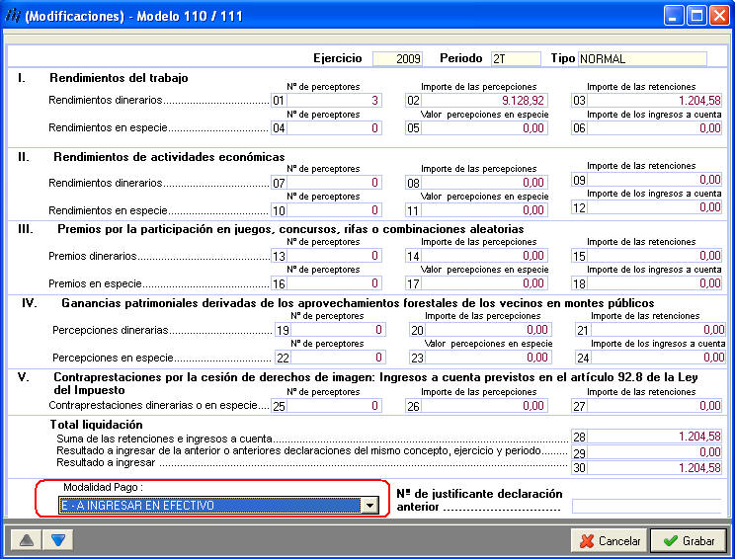The image size is (736, 560).
Task: Click the 'Percepciones dinerarias' row label
Action: coord(111,330)
